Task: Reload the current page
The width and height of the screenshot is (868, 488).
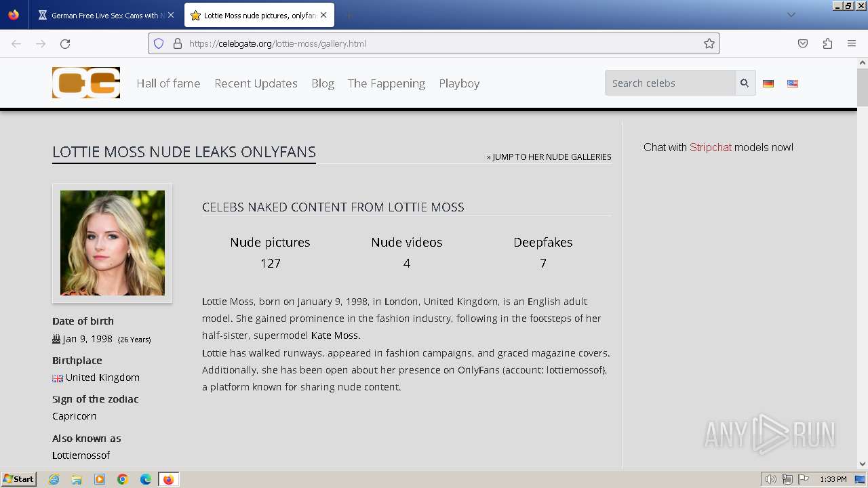Action: click(x=65, y=43)
